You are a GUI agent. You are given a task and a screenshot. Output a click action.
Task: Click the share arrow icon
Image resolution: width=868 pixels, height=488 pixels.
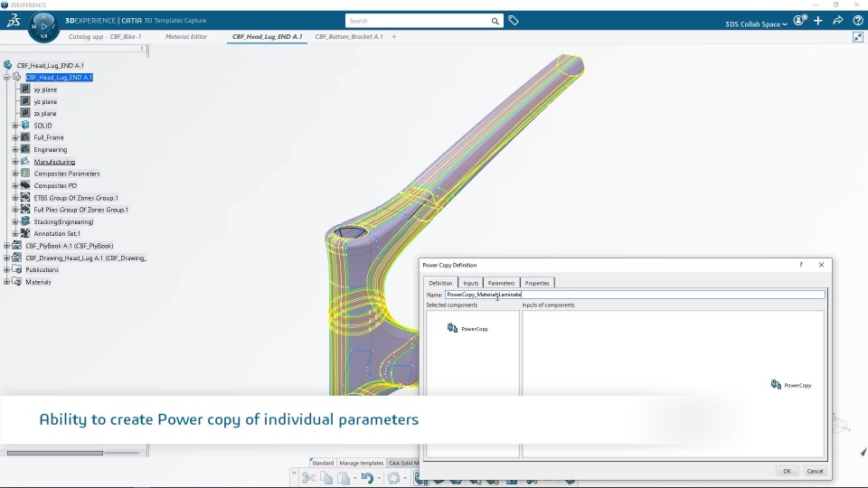[838, 21]
